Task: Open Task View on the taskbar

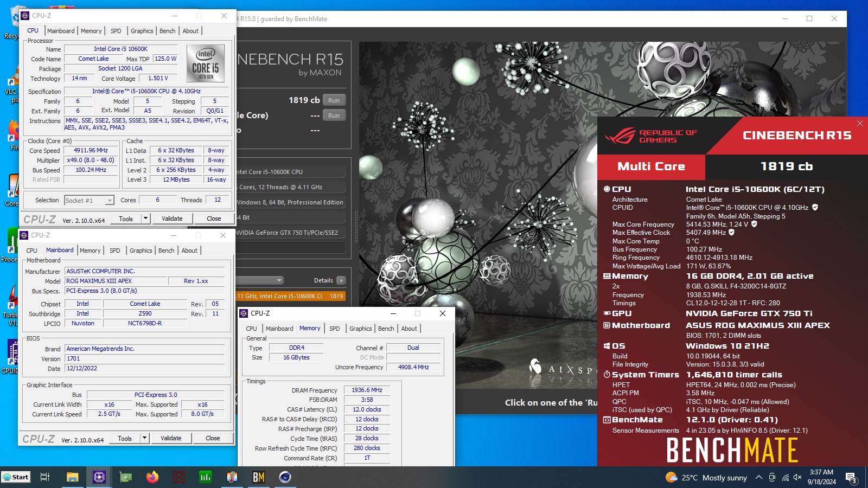Action: point(46,477)
